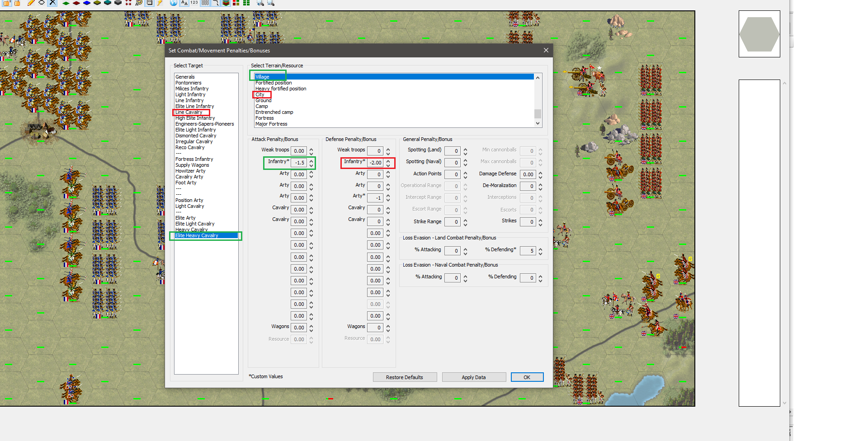Select the blue diamond terrain icon
This screenshot has height=441, width=868.
coord(86,3)
